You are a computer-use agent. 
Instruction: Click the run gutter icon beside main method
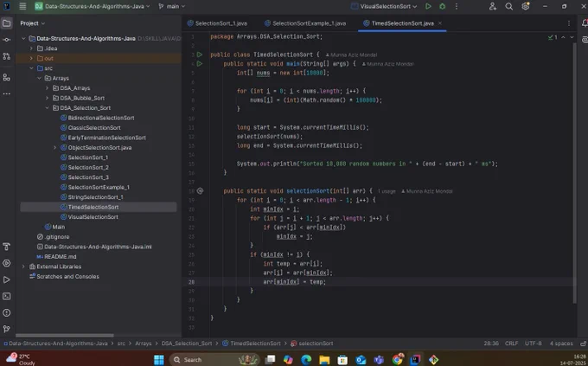pos(200,64)
